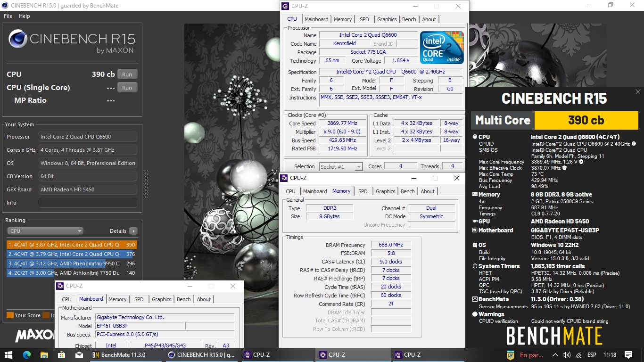Show hidden system tray icons
Image resolution: width=644 pixels, height=362 pixels.
[555, 355]
